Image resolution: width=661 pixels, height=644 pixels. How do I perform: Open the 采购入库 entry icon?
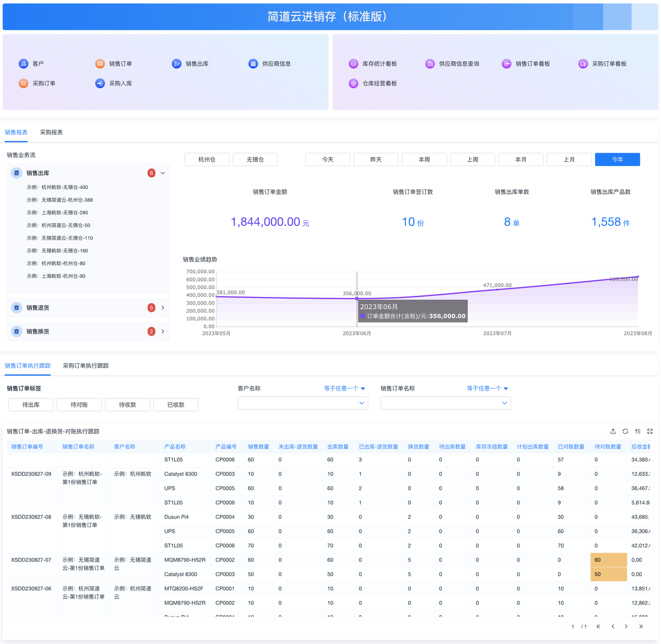100,84
